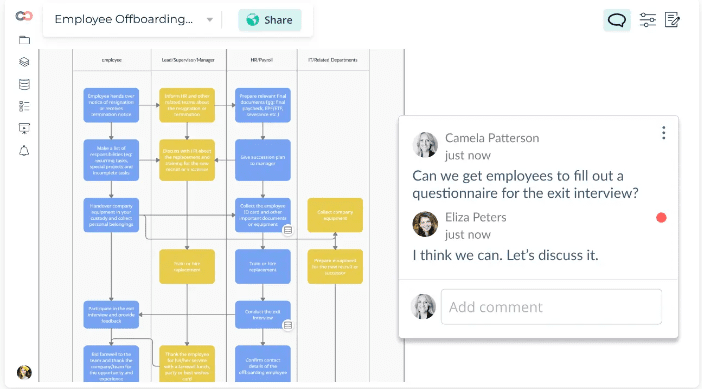The width and height of the screenshot is (702, 389).
Task: Open the task list icon in sidebar
Action: (x=24, y=106)
